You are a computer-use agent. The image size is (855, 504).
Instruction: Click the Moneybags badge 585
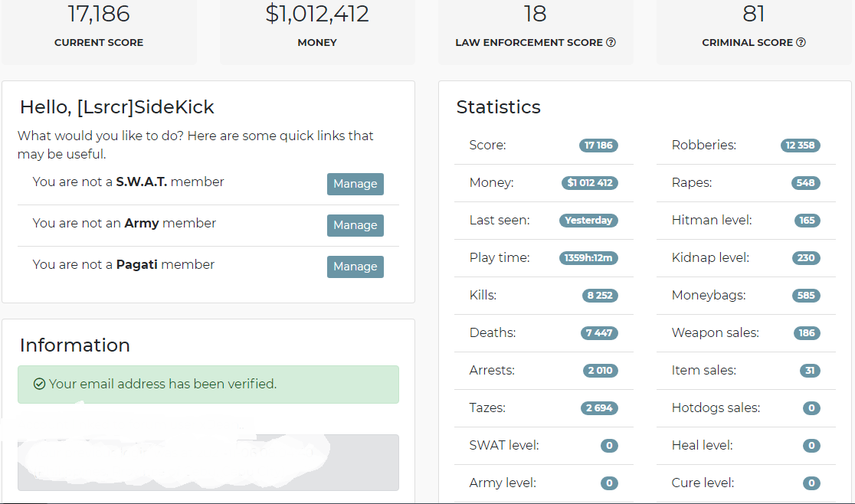point(806,296)
